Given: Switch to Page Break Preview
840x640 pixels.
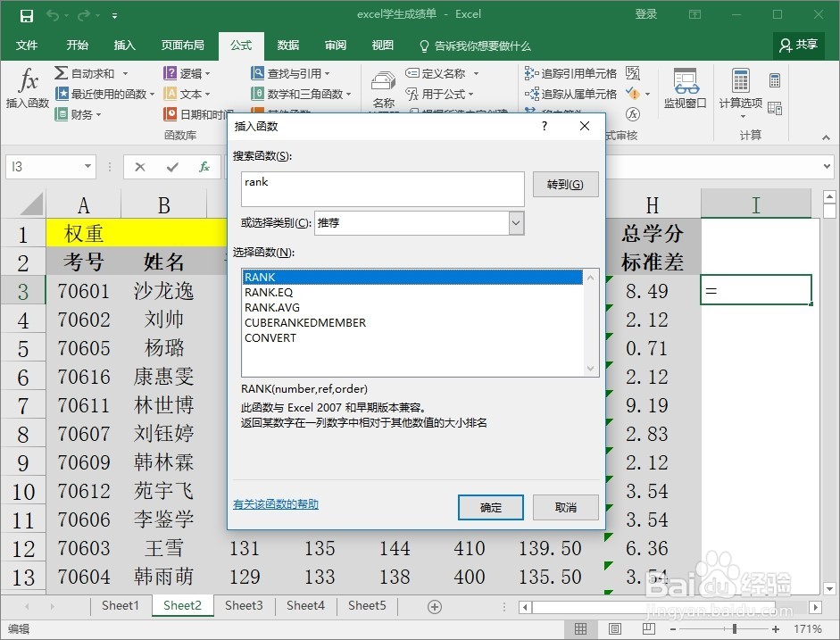Looking at the screenshot, I should coord(649,628).
